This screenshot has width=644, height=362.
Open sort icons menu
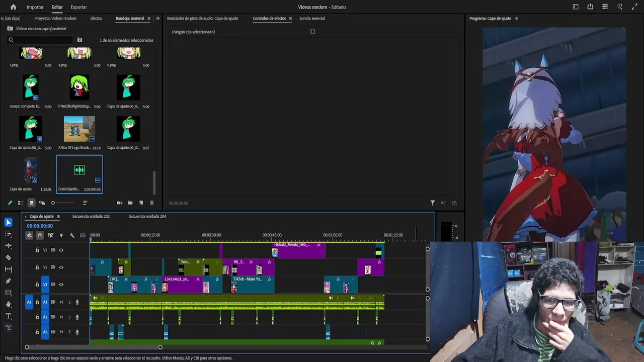pyautogui.click(x=85, y=203)
